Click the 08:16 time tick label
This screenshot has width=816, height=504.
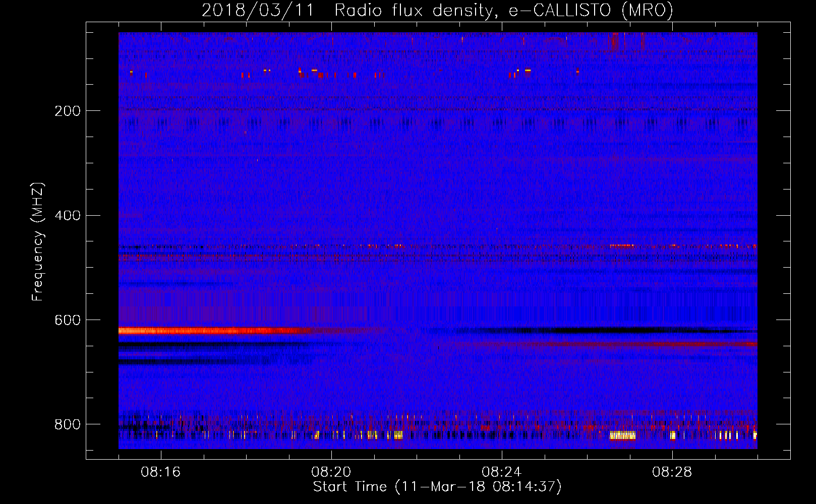point(161,472)
